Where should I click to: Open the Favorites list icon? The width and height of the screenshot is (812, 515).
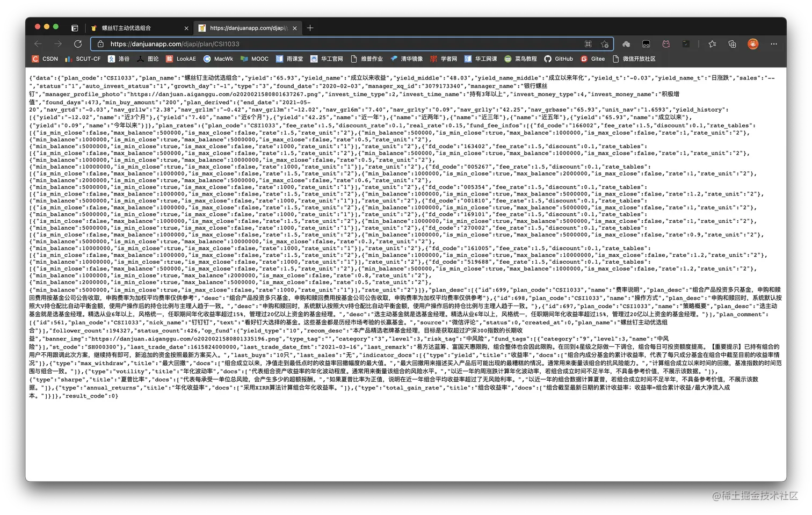[712, 44]
